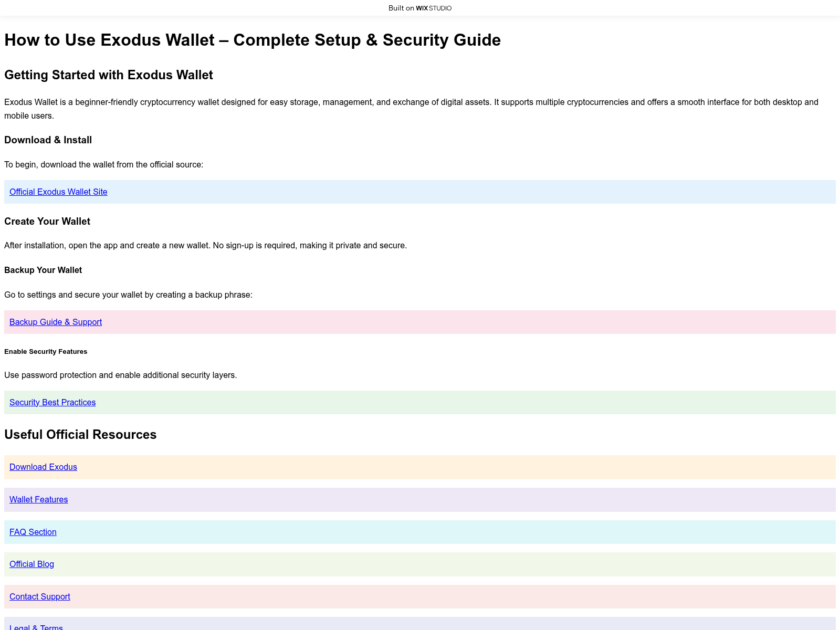The image size is (840, 630).
Task: Click the password protection paragraph text
Action: pos(121,375)
